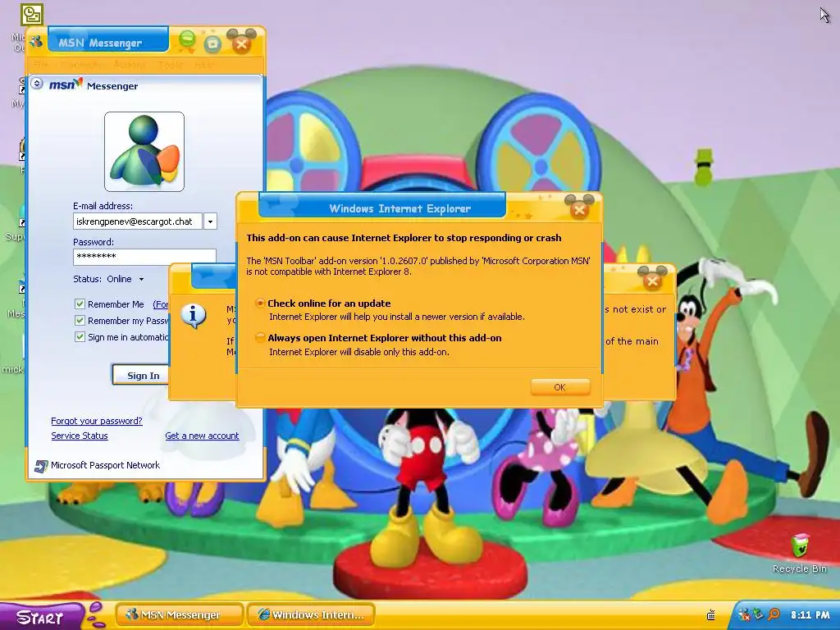Open the Actions menu in MSN Messenger

pyautogui.click(x=129, y=65)
